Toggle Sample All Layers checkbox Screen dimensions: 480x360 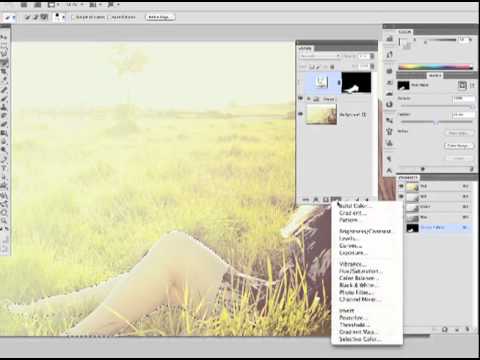(x=74, y=17)
